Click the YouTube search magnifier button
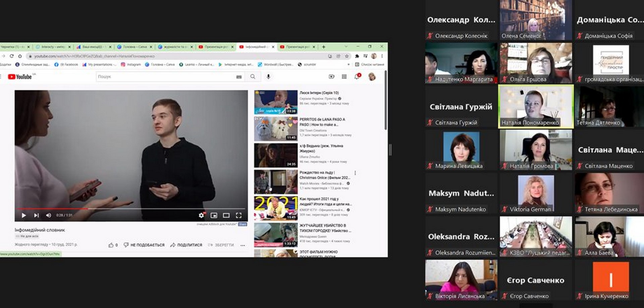Viewport: 644px width, 308px height. coord(253,77)
